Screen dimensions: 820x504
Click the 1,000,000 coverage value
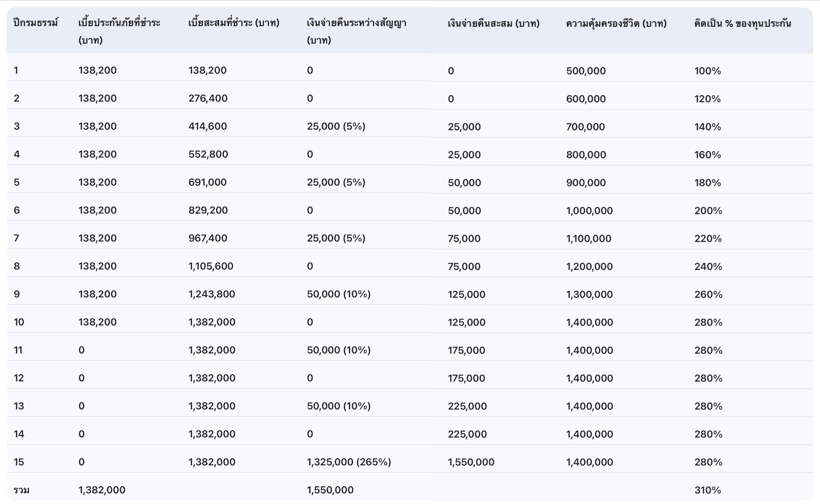pyautogui.click(x=589, y=211)
